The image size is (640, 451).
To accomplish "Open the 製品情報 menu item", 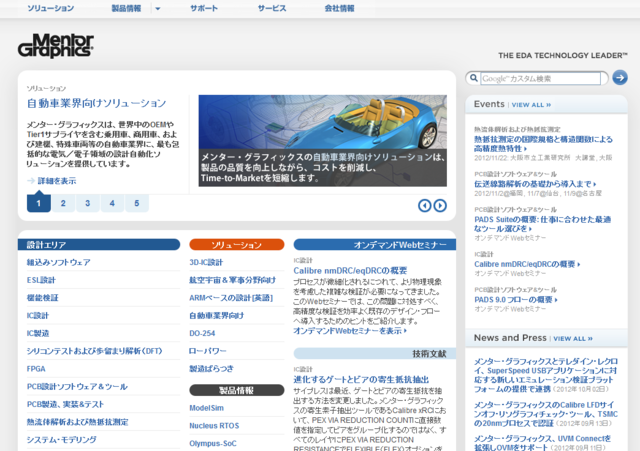I will coord(126,8).
